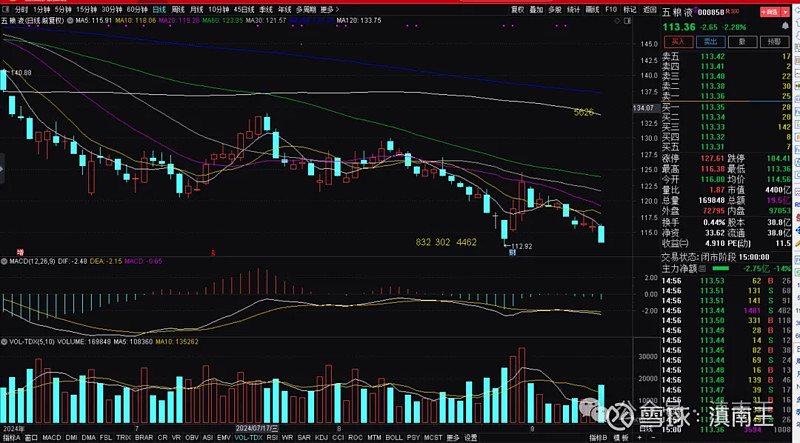The height and width of the screenshot is (443, 800).
Task: Click the 2024/07/17/三 date marker
Action: [x=257, y=429]
